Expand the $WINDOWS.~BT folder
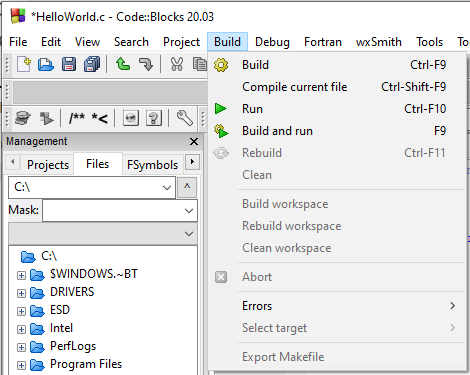Screen dimensions: 470x375 [21, 275]
